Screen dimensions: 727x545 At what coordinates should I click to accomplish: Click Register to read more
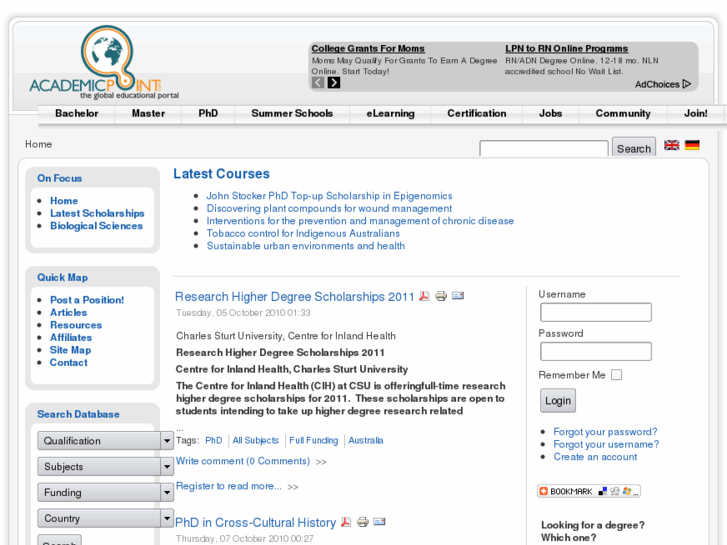[x=229, y=486]
